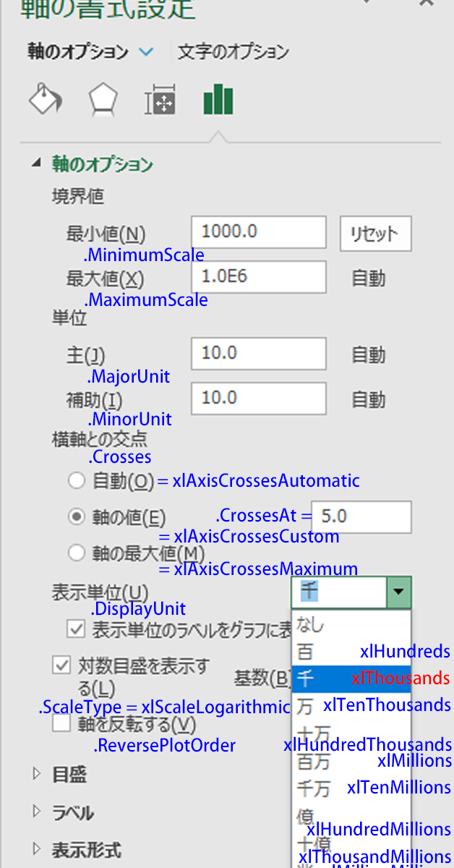Collapse the 軸のオプション section header
454x868 pixels.
point(36,164)
